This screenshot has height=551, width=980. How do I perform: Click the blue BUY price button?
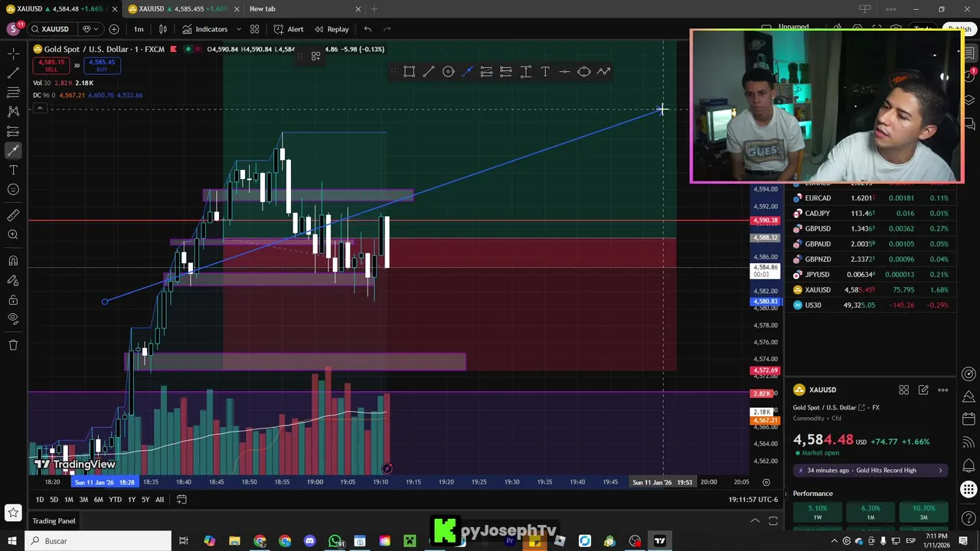[102, 66]
